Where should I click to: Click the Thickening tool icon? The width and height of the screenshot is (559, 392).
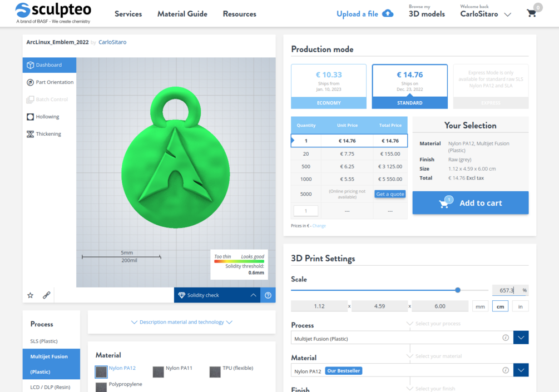coord(30,134)
